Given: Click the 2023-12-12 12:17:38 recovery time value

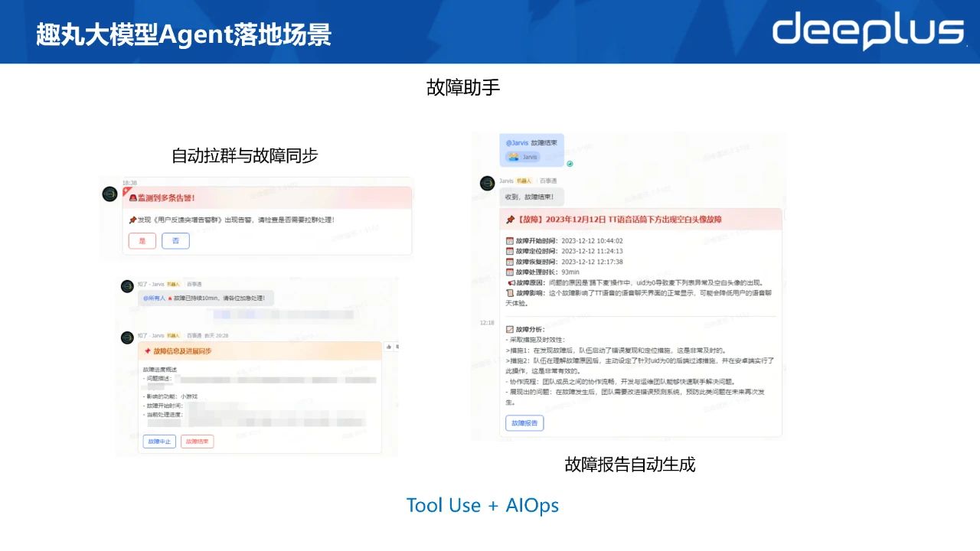Looking at the screenshot, I should [x=592, y=262].
